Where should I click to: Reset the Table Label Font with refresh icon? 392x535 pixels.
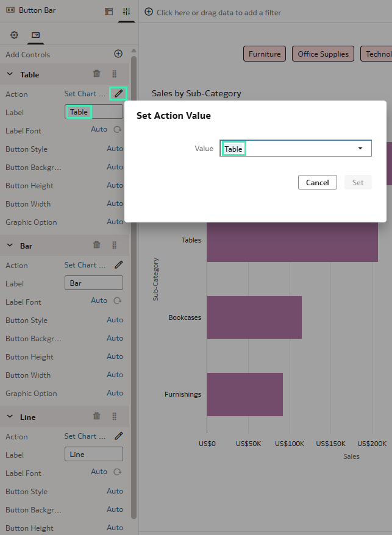(118, 130)
